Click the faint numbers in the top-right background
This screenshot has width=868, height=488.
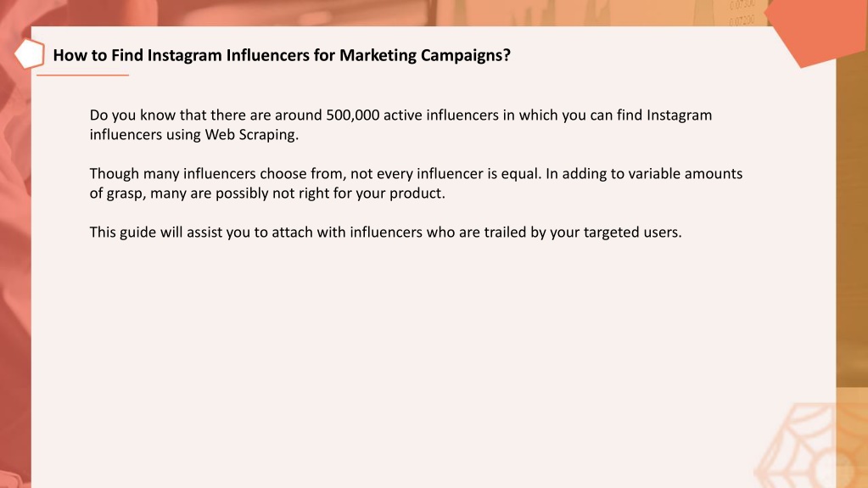(742, 13)
